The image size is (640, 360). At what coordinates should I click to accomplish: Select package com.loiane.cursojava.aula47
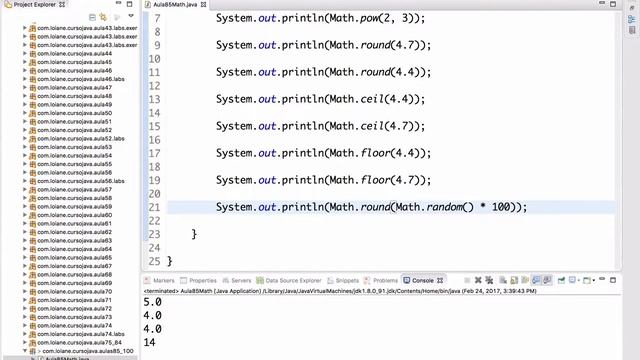tap(74, 87)
